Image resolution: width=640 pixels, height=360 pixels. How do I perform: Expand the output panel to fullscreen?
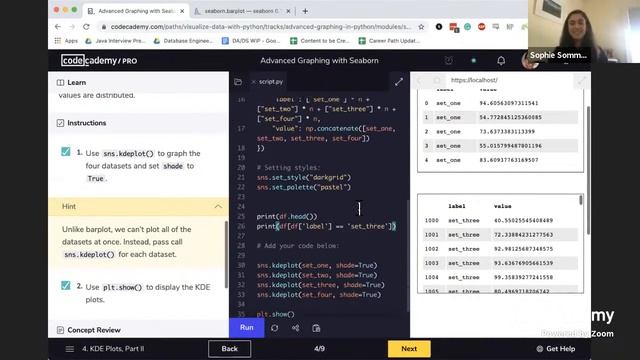click(x=581, y=81)
